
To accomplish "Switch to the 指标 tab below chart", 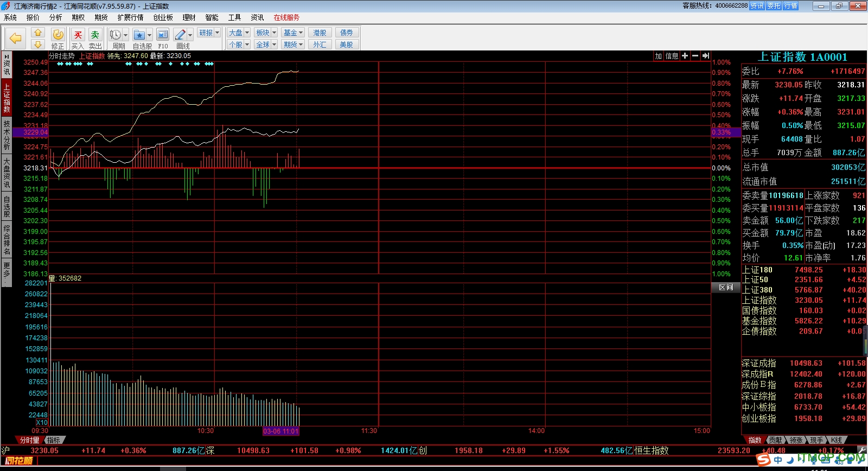I will [x=54, y=440].
